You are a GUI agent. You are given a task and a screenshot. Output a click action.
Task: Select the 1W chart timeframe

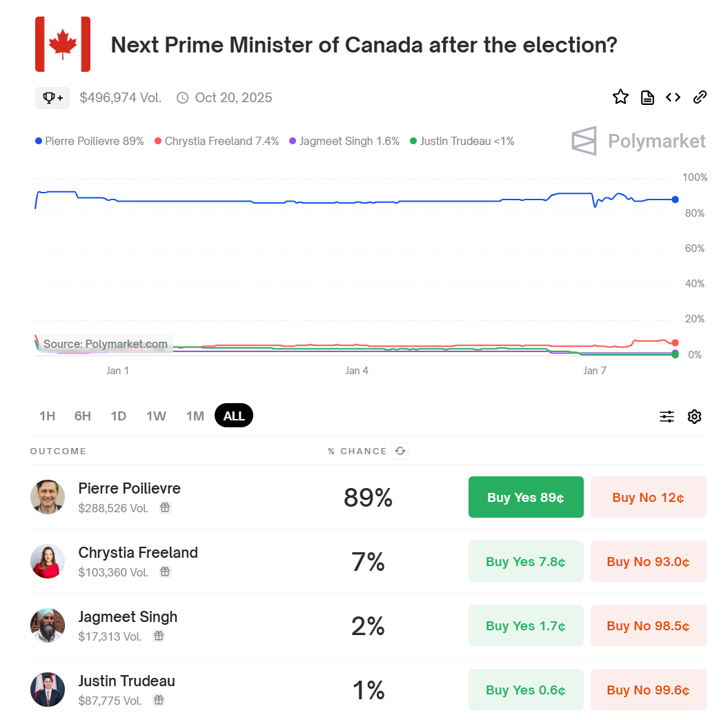[x=156, y=416]
